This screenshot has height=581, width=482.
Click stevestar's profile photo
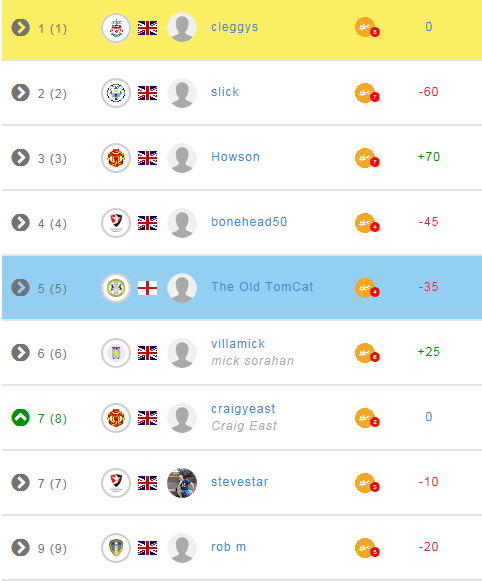[182, 483]
